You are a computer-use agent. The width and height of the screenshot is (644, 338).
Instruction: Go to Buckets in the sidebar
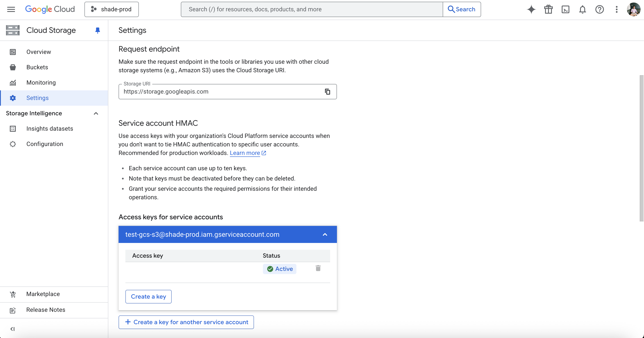pos(37,67)
